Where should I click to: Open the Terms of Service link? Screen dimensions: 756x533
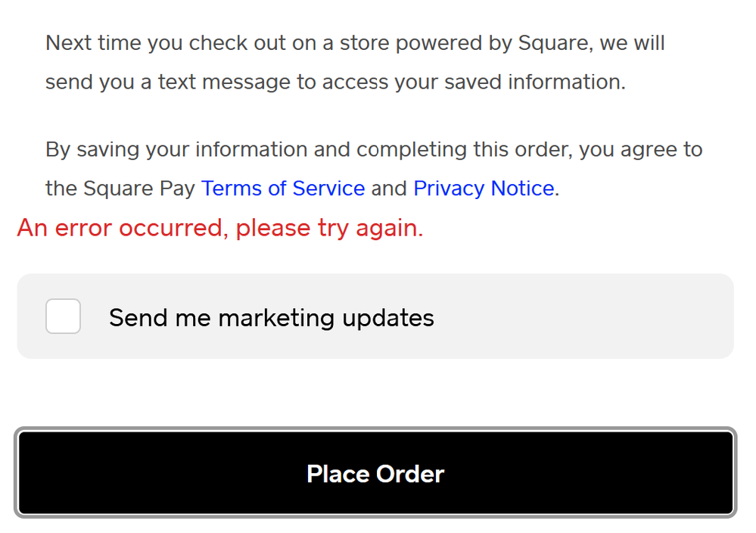pos(283,189)
